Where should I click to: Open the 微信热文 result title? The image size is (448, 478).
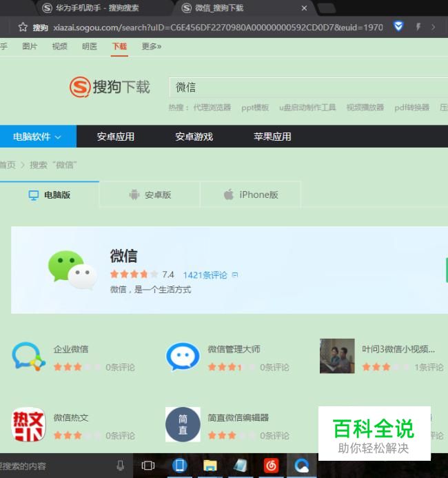[x=71, y=417]
